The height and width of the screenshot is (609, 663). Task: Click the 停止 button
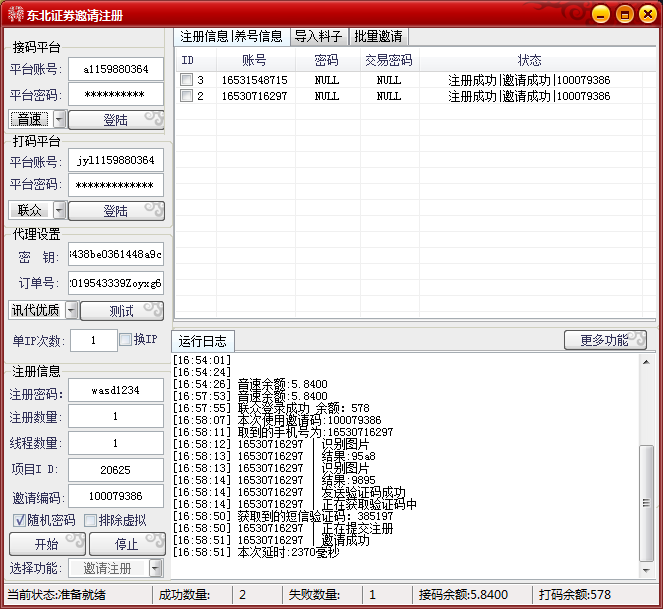pyautogui.click(x=127, y=543)
